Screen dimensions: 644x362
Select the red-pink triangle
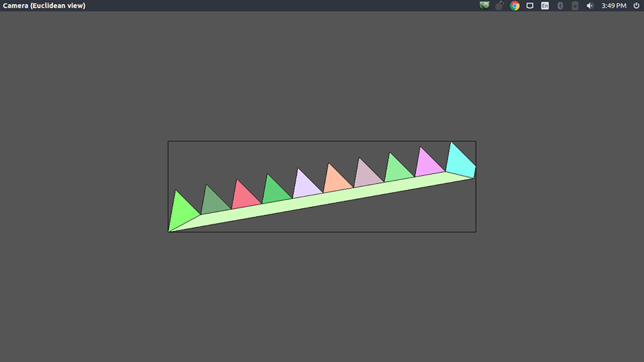pos(244,196)
